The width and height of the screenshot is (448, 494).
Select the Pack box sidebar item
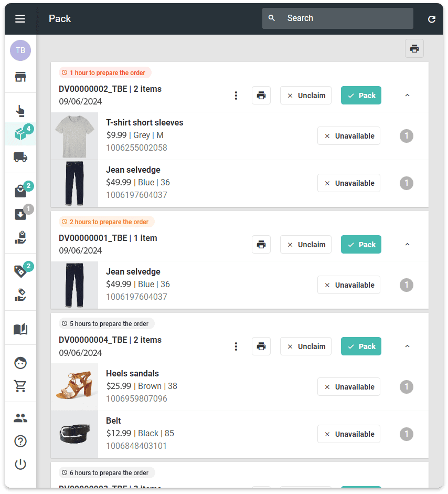[x=20, y=134]
